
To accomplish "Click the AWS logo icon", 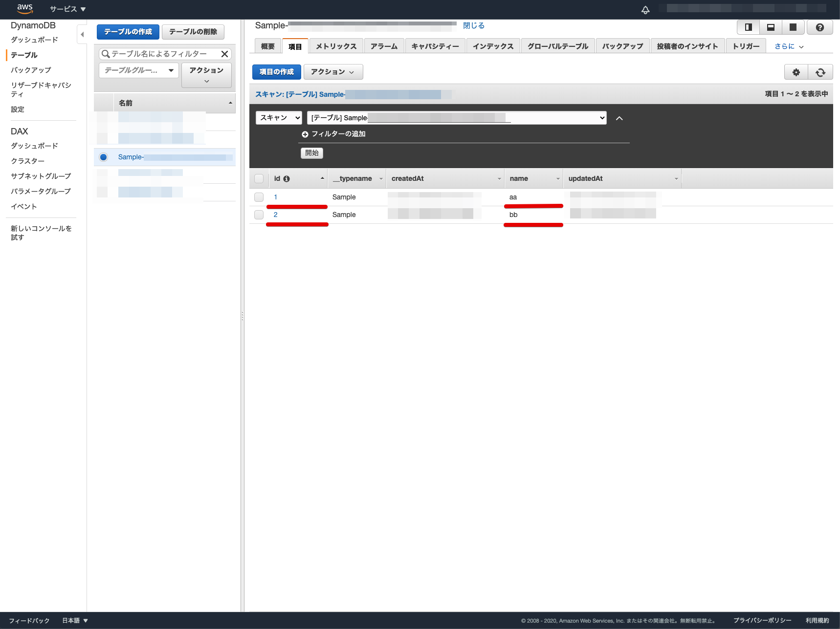I will (25, 8).
